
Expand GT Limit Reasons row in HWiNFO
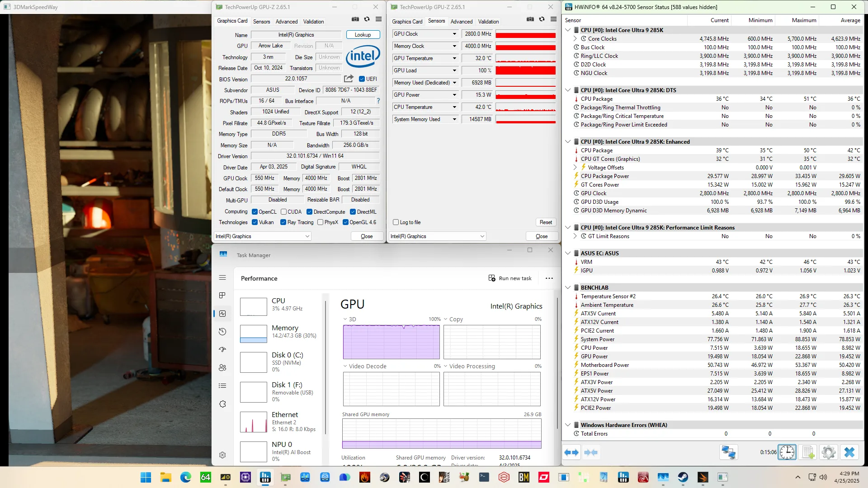click(576, 236)
